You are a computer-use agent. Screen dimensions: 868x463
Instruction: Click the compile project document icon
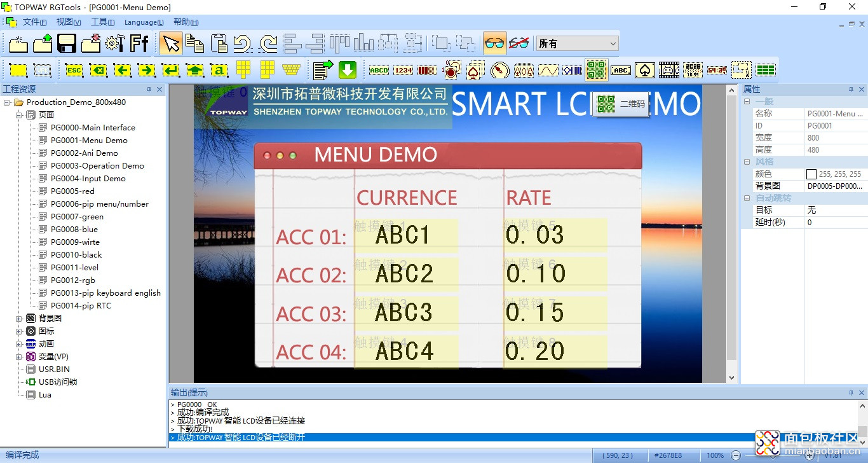coord(323,70)
